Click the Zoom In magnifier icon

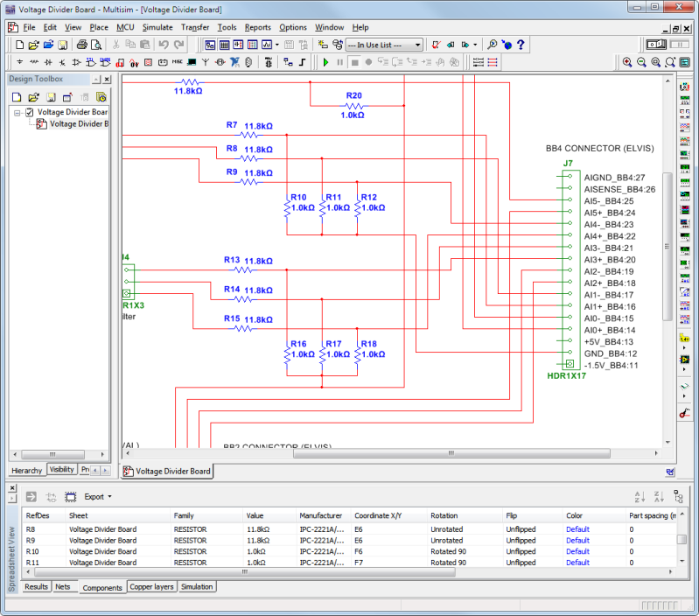pos(627,62)
